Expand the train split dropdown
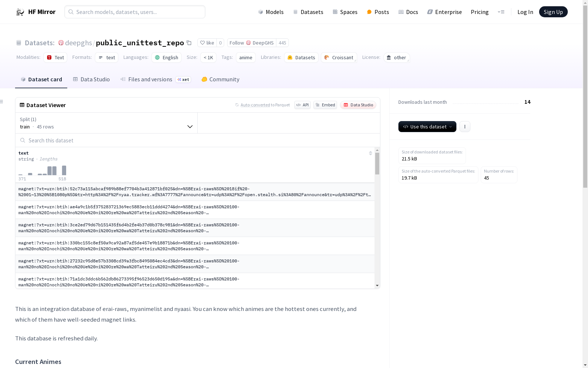 click(x=107, y=123)
